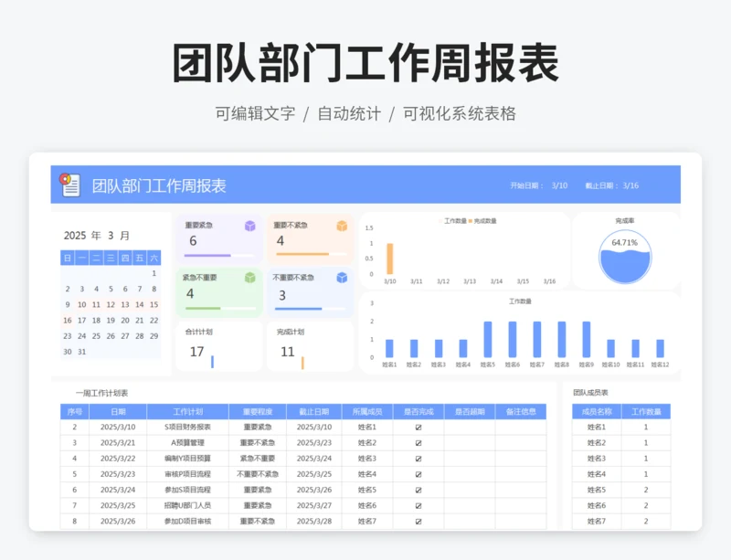Click the 紧急不重要 green progress bar
The image size is (731, 560).
coord(220,308)
